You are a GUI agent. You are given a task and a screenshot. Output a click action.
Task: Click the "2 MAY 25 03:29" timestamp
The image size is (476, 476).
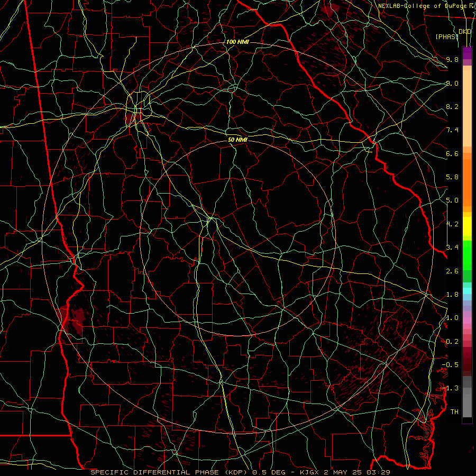[356, 472]
